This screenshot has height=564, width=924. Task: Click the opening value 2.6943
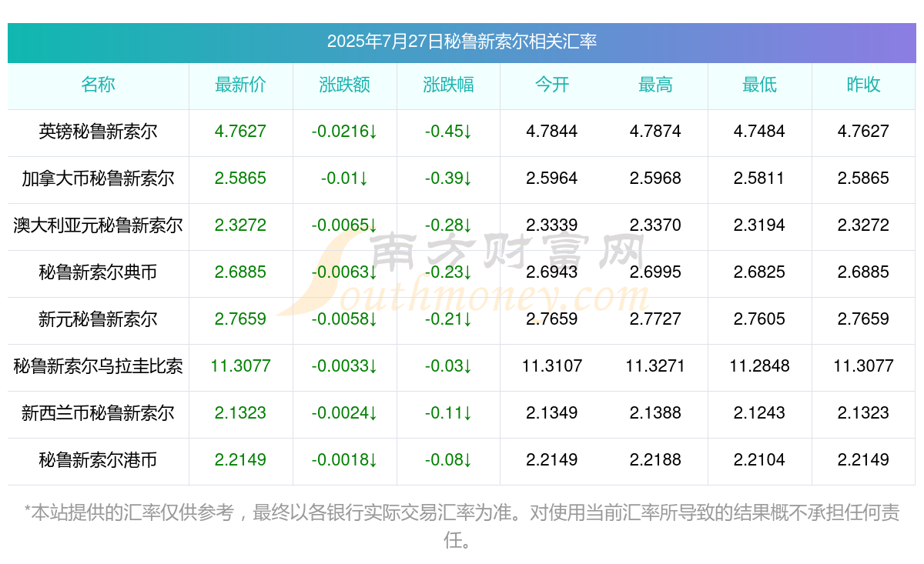[552, 272]
